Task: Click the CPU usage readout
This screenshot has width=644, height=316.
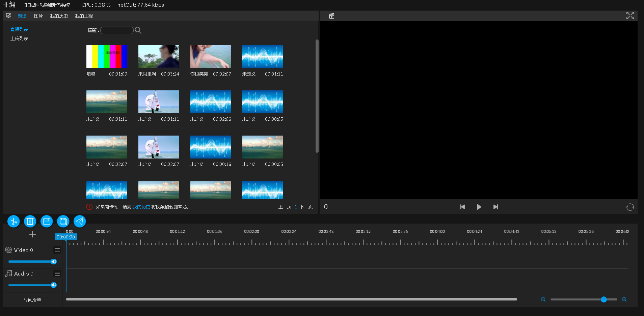Action: (96, 5)
